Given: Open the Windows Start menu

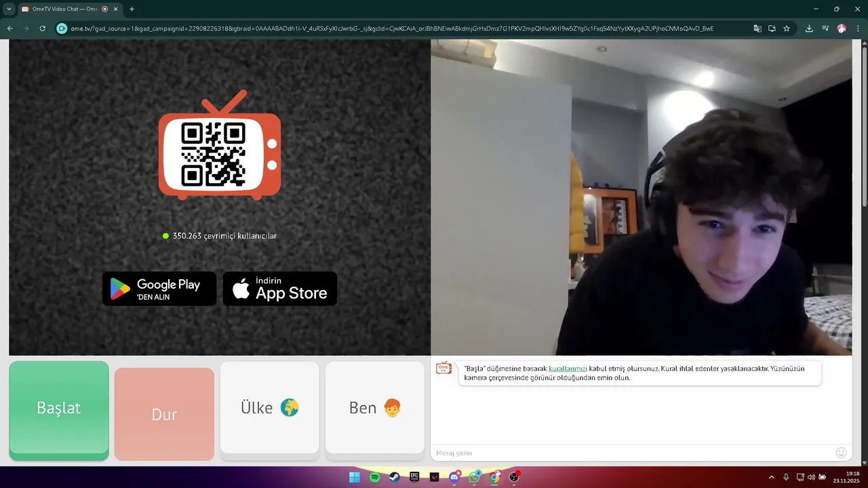Looking at the screenshot, I should click(355, 477).
